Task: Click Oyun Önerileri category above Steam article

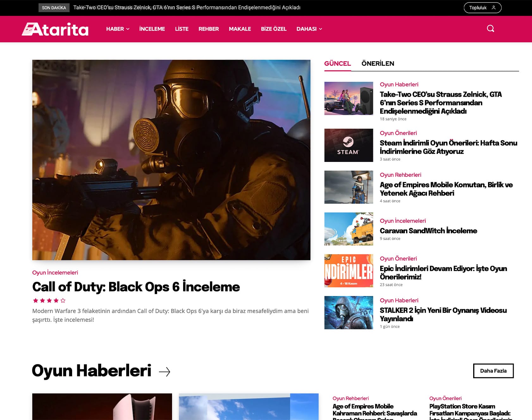Action: point(398,133)
